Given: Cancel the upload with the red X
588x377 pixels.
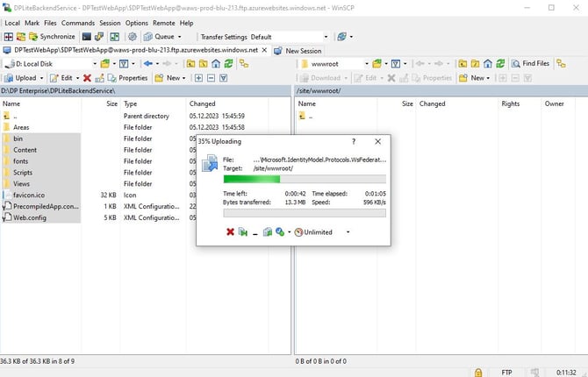Looking at the screenshot, I should click(x=230, y=231).
